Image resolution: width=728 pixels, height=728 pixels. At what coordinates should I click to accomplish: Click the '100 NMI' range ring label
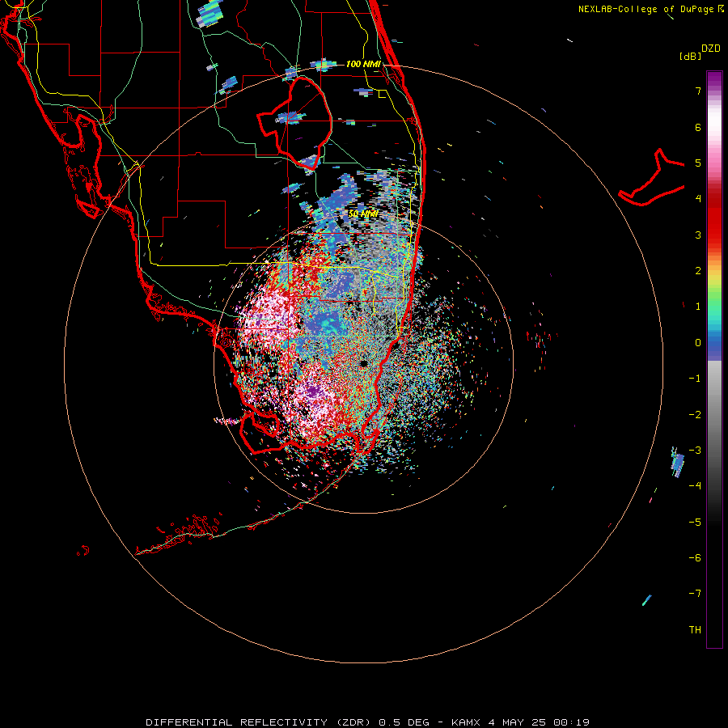tap(363, 64)
